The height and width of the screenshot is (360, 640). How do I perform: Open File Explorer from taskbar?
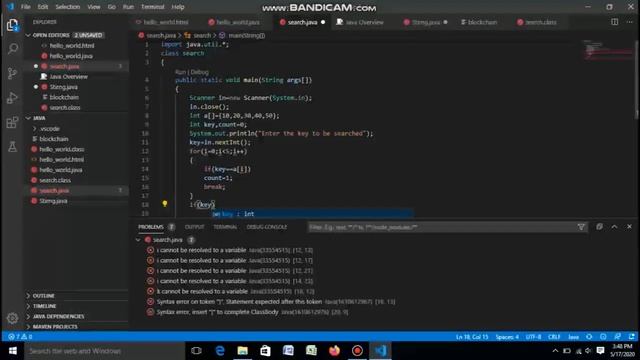point(242,351)
